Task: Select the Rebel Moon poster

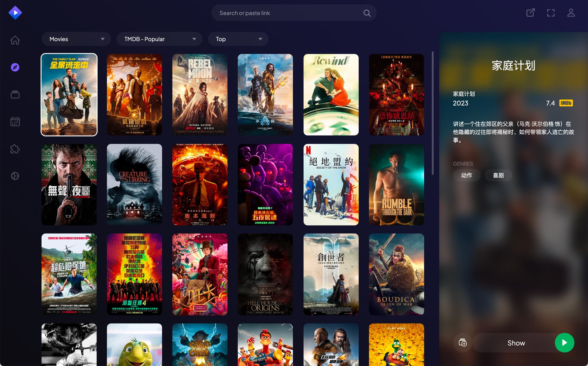Action: point(200,95)
